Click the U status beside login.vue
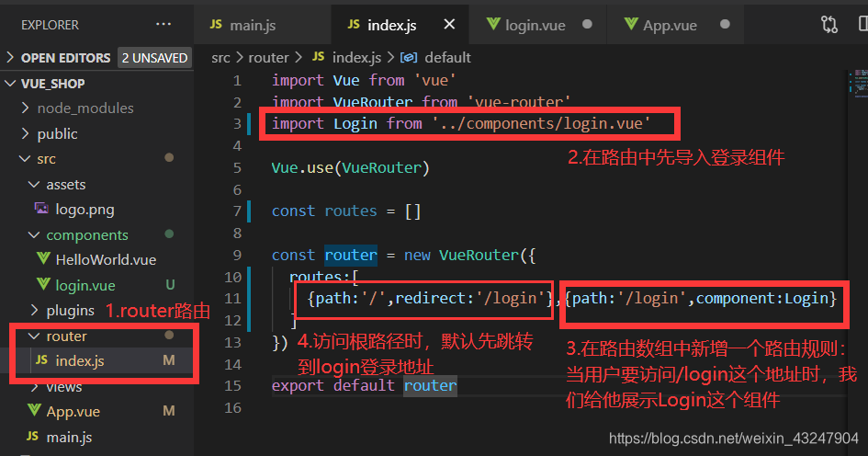 (170, 285)
